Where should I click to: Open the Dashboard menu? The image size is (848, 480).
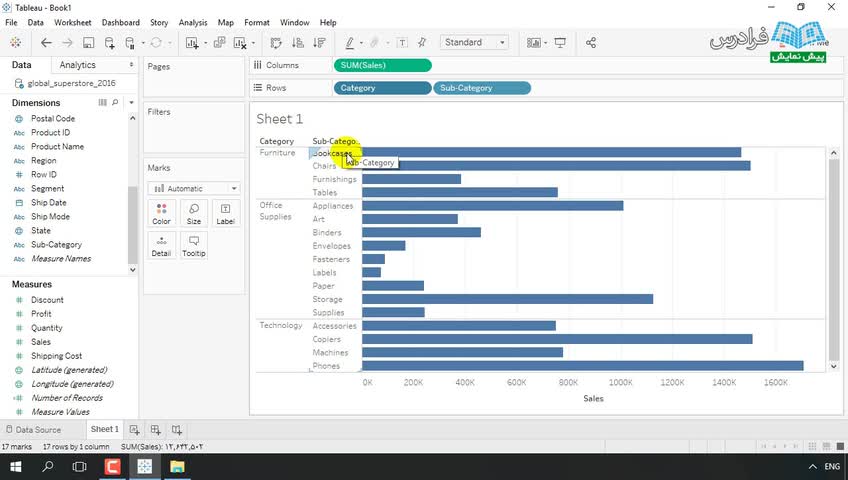click(x=121, y=22)
